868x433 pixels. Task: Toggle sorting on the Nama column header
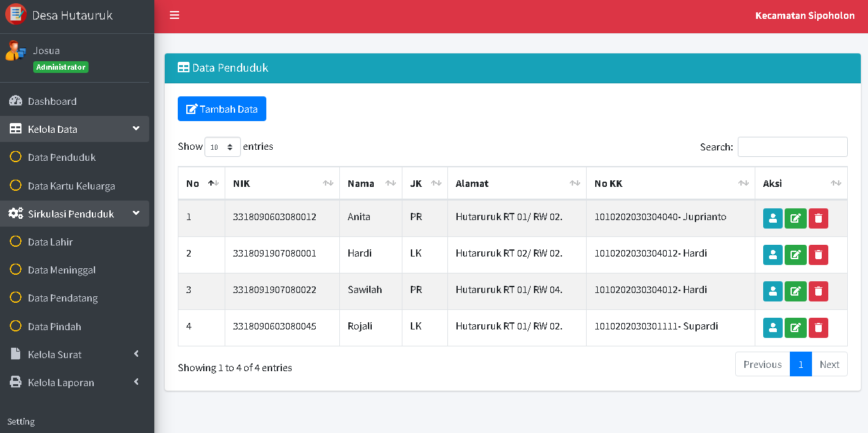pyautogui.click(x=370, y=184)
